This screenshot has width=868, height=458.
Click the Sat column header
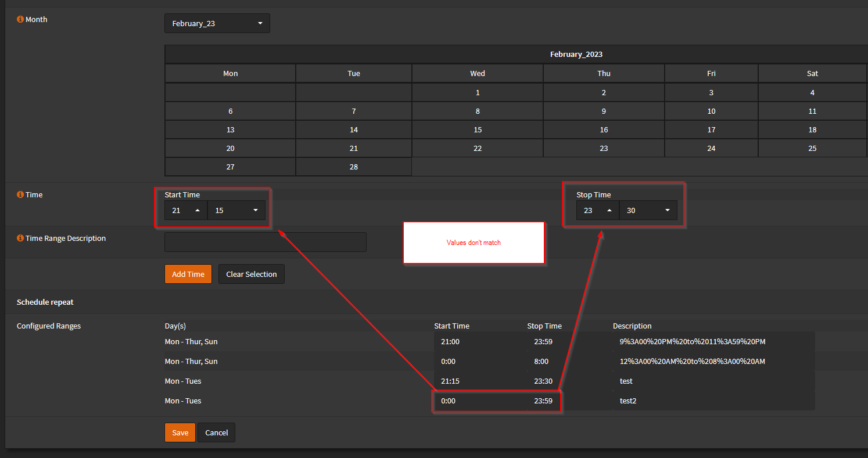(x=812, y=73)
